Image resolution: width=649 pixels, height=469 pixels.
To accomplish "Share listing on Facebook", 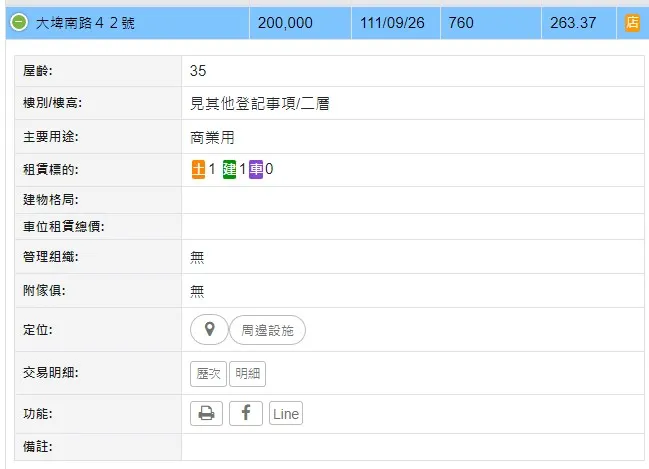I will point(246,414).
